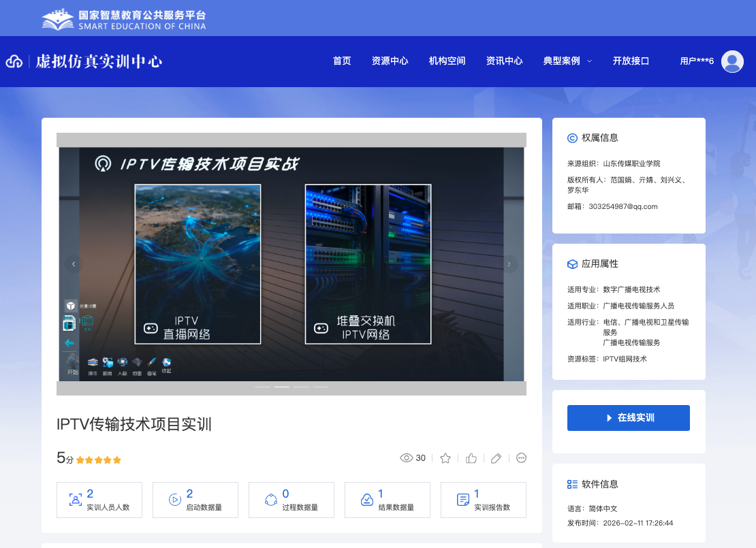This screenshot has width=756, height=548.
Task: Click the 实训报告数 statistics card
Action: pos(483,500)
